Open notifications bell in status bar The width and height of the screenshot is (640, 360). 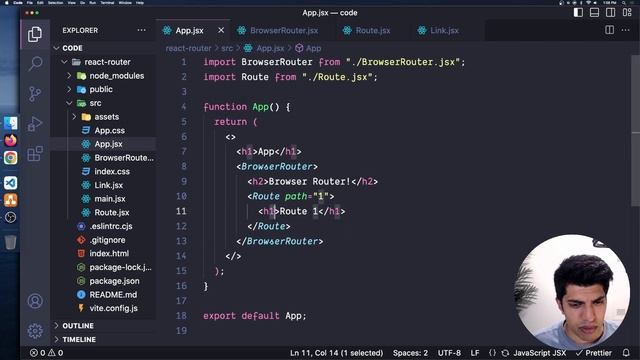(626, 353)
